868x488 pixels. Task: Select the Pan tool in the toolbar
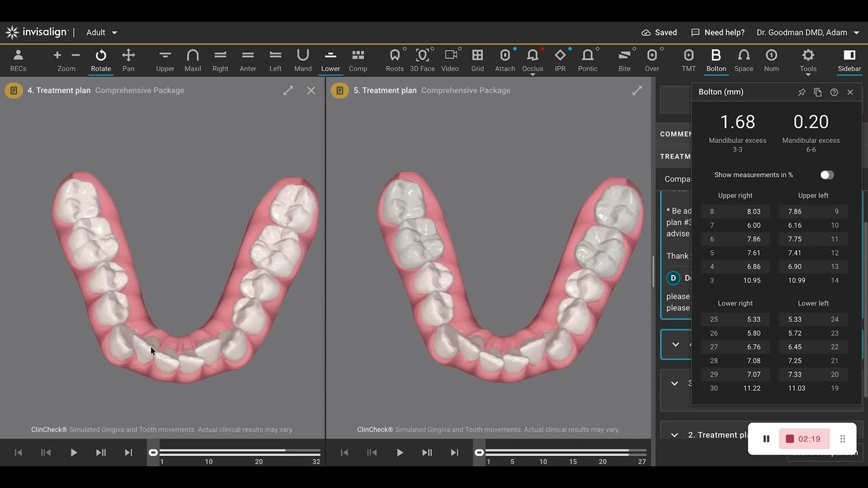(128, 60)
